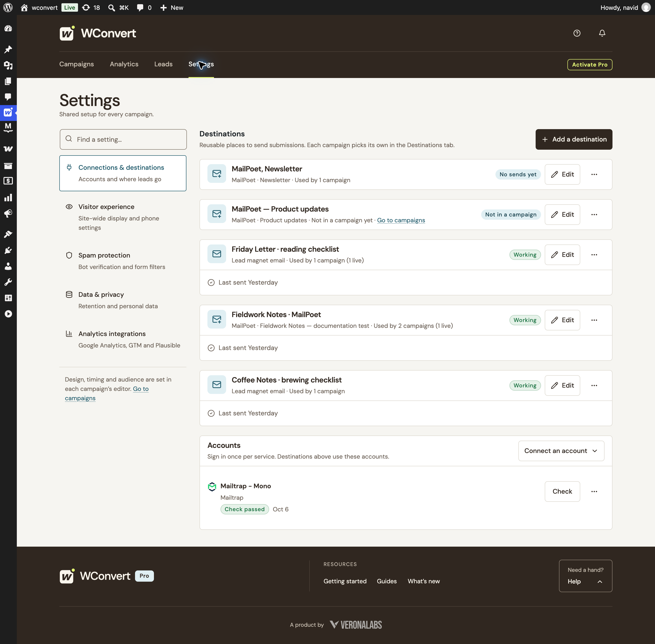Open the updates icon showing 18
Screen dimensions: 655x644
(91, 7)
